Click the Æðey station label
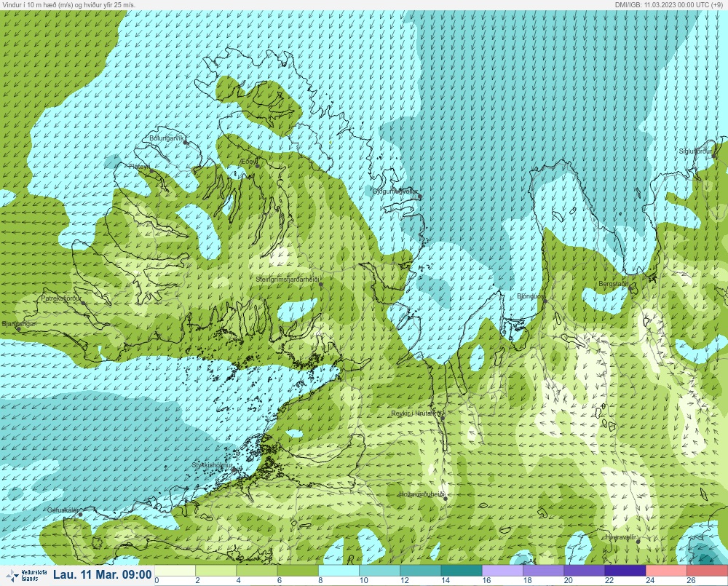This screenshot has width=728, height=586. pyautogui.click(x=249, y=161)
